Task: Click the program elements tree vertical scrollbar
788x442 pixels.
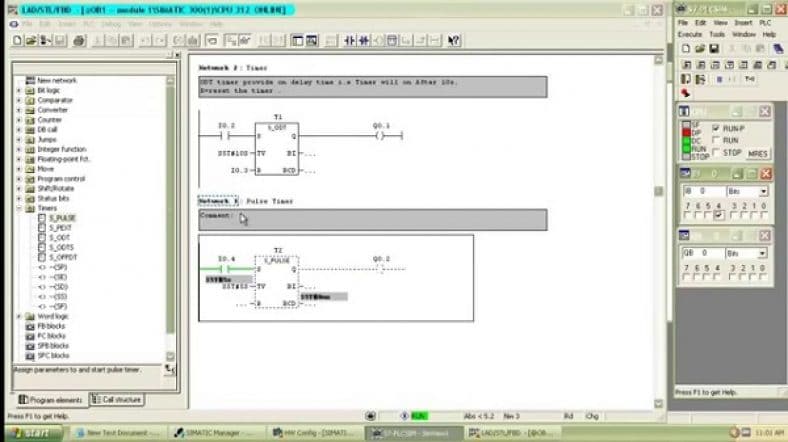Action: [170, 218]
